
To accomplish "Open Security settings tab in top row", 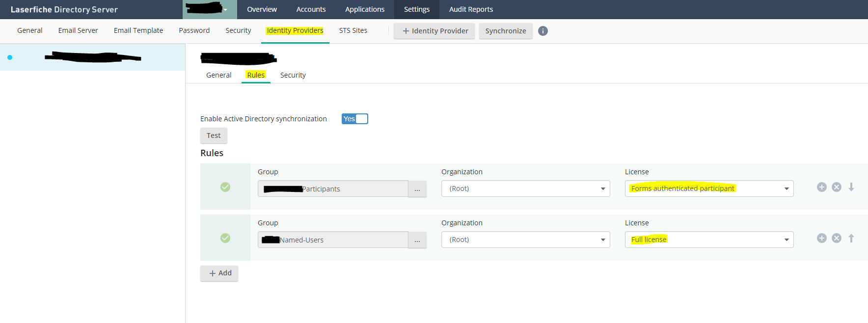I will pyautogui.click(x=238, y=30).
